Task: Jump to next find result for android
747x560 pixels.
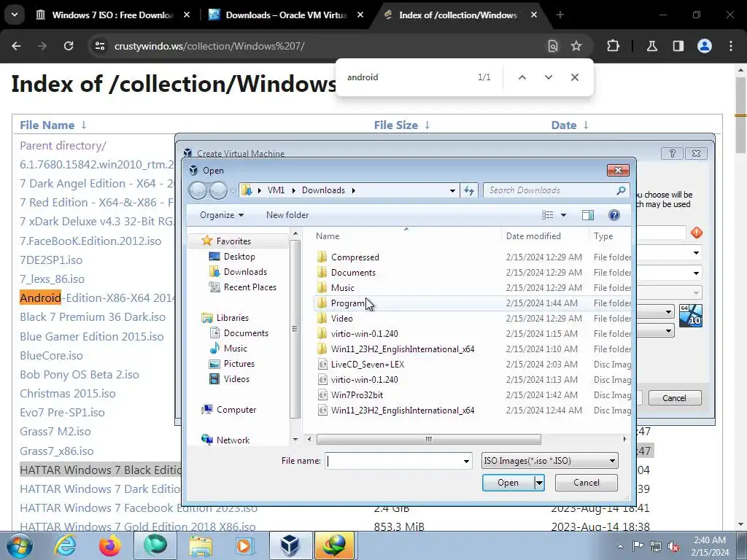Action: click(549, 77)
